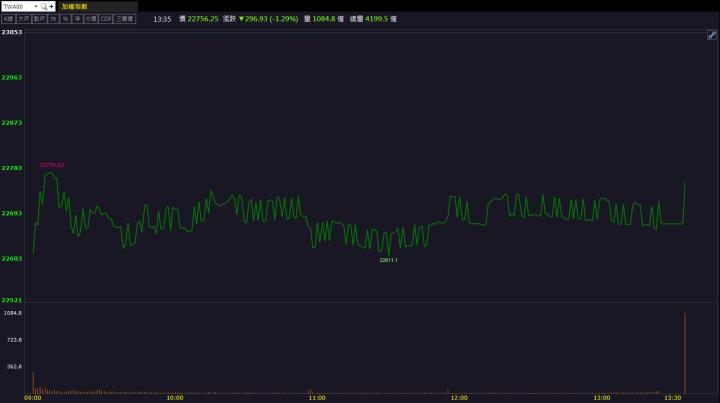Click the 13:30 time axis label
The image size is (720, 403).
[x=673, y=398]
